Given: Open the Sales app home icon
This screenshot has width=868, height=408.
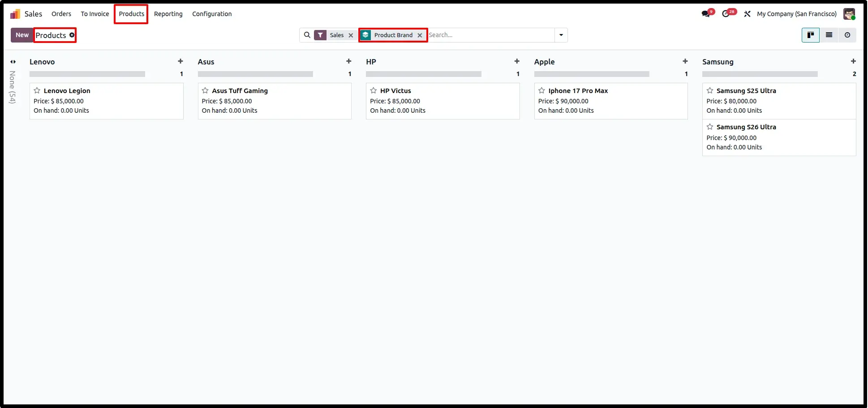Looking at the screenshot, I should click(15, 14).
